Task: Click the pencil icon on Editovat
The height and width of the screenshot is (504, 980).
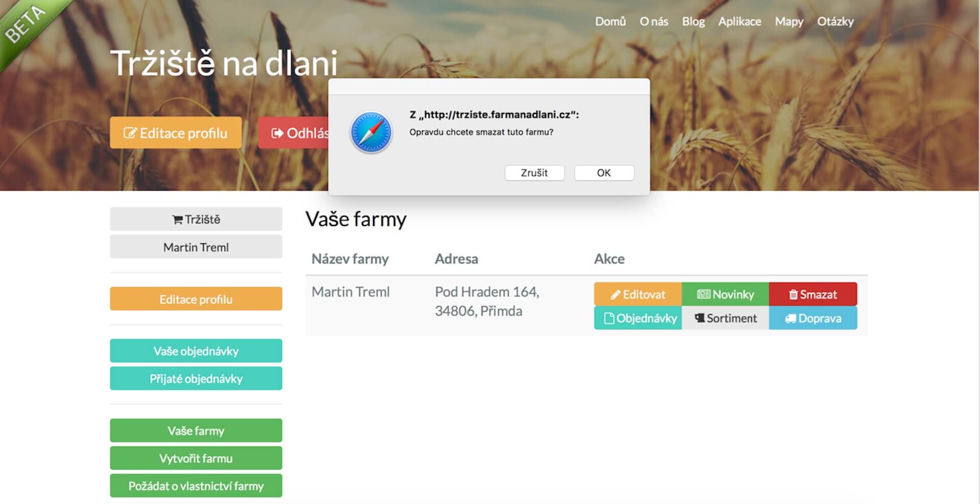Action: click(615, 295)
